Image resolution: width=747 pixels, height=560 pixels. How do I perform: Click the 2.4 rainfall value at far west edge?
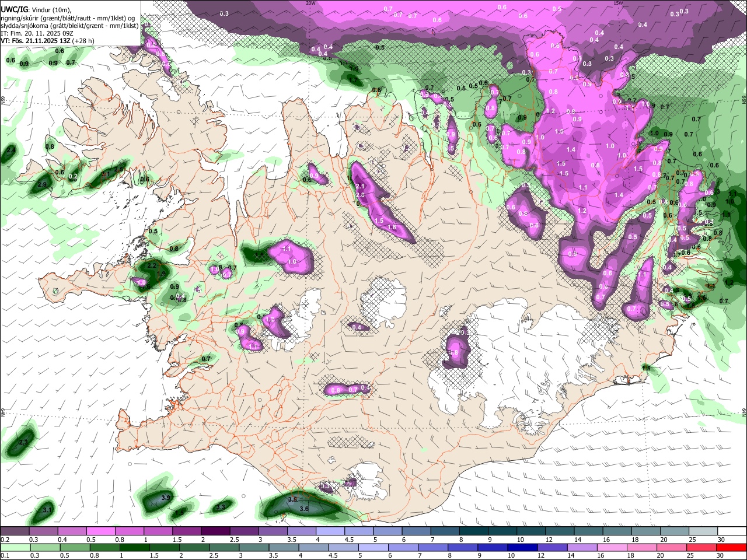11,150
